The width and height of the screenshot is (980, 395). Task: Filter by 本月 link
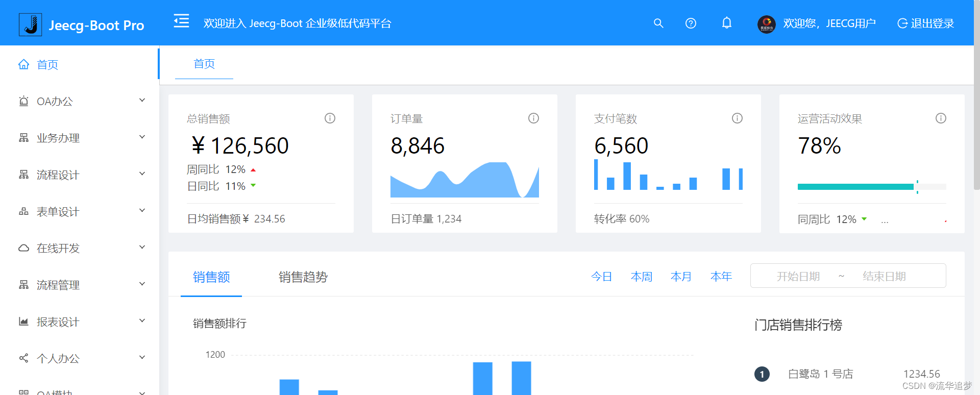pos(681,276)
